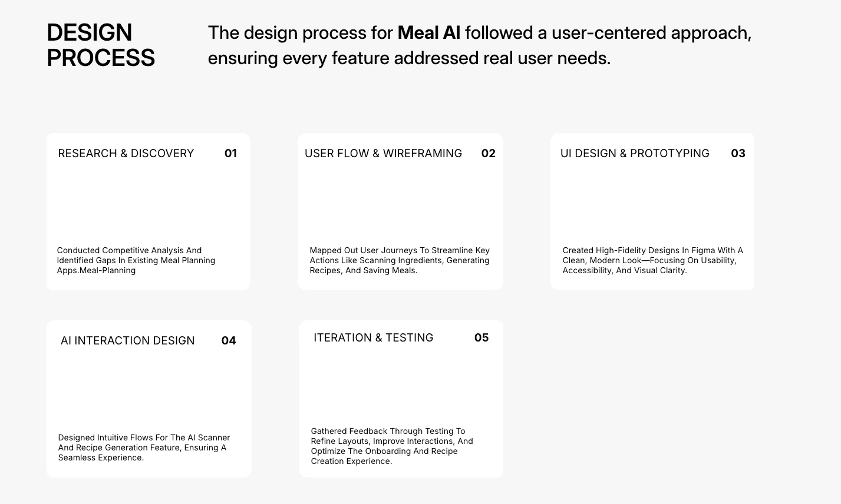841x504 pixels.
Task: Open the ITERATION & TESTING card title
Action: pyautogui.click(x=373, y=338)
